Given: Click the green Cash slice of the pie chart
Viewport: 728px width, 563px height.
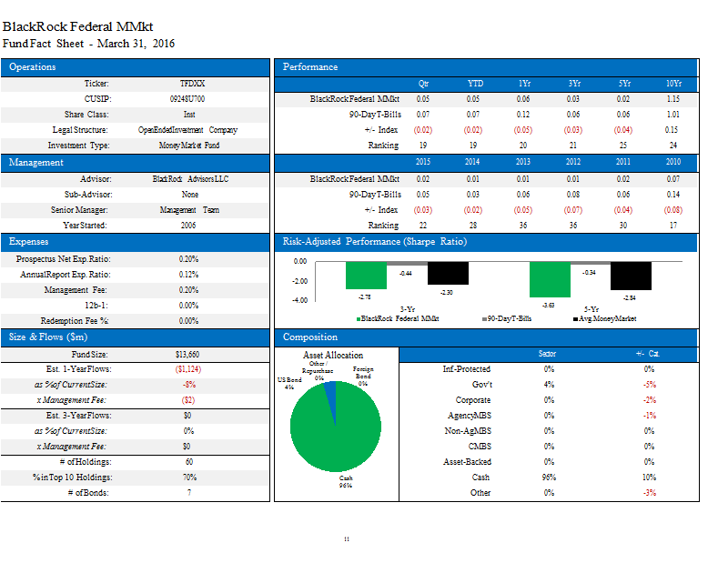Looking at the screenshot, I should point(335,434).
